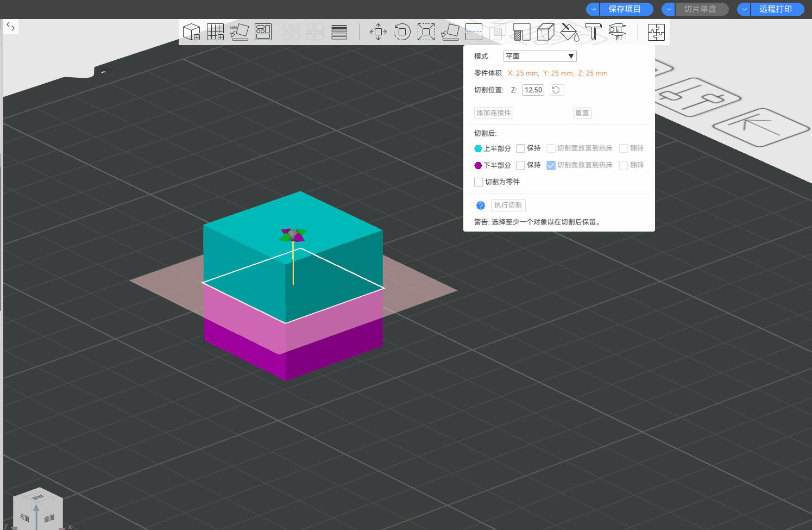Reset cut position with the undo icon
This screenshot has width=812, height=530.
coord(556,90)
